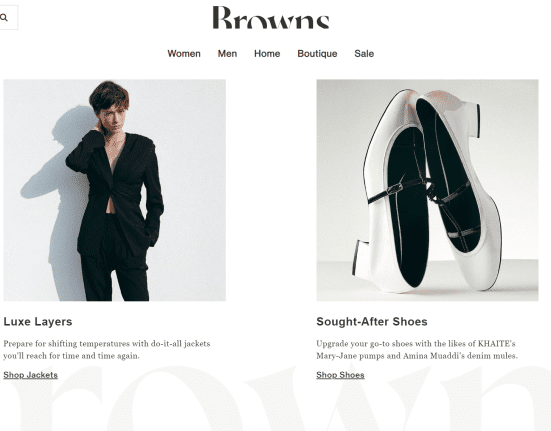Go to the Boutique section
The image size is (551, 431).
317,54
